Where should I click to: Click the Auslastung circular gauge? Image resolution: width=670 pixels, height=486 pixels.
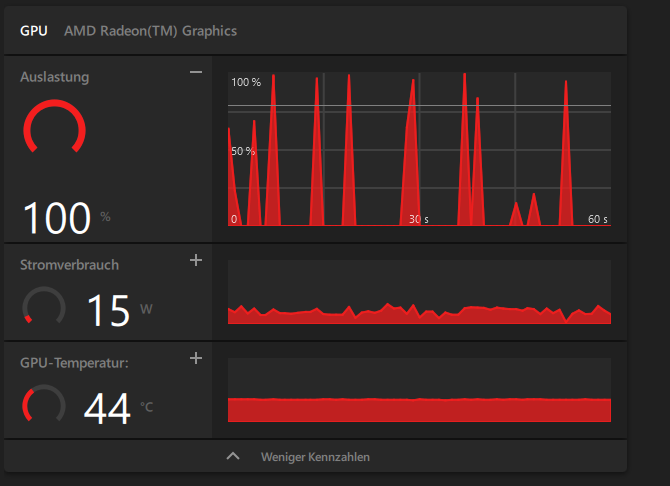54,127
